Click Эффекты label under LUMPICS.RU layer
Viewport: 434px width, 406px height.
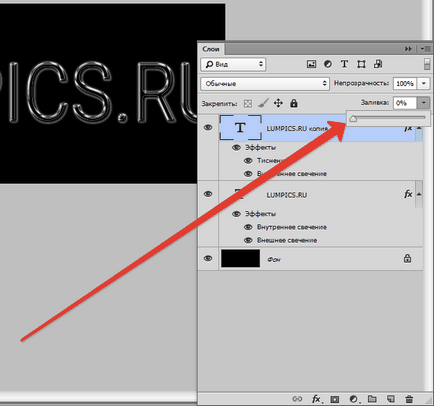(x=260, y=214)
